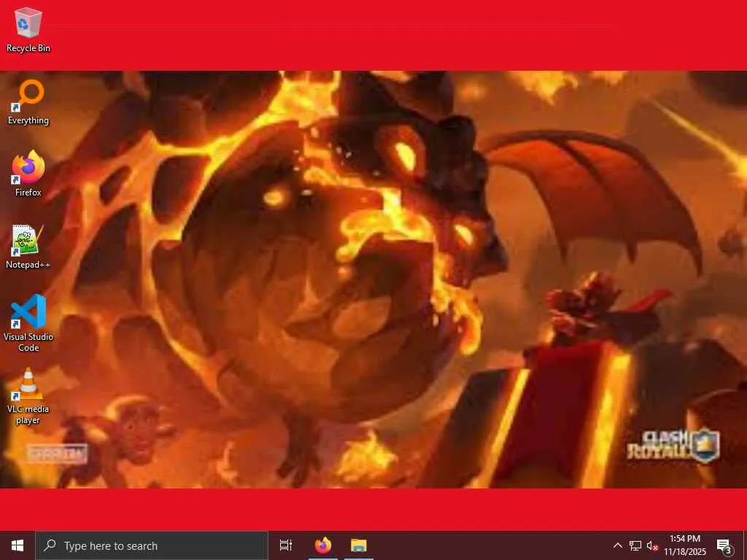The height and width of the screenshot is (560, 747).
Task: Select the Visual Studio Code shortcut
Action: click(28, 323)
